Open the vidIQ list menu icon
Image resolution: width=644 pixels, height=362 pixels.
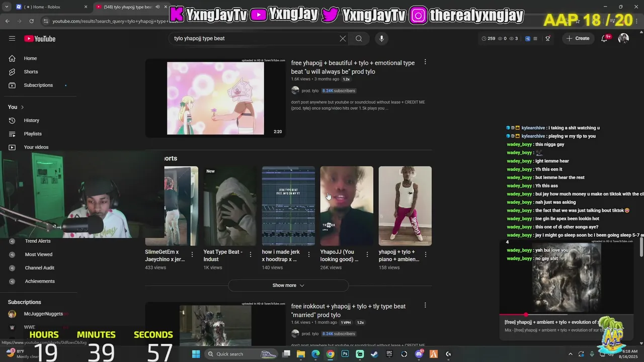click(535, 38)
